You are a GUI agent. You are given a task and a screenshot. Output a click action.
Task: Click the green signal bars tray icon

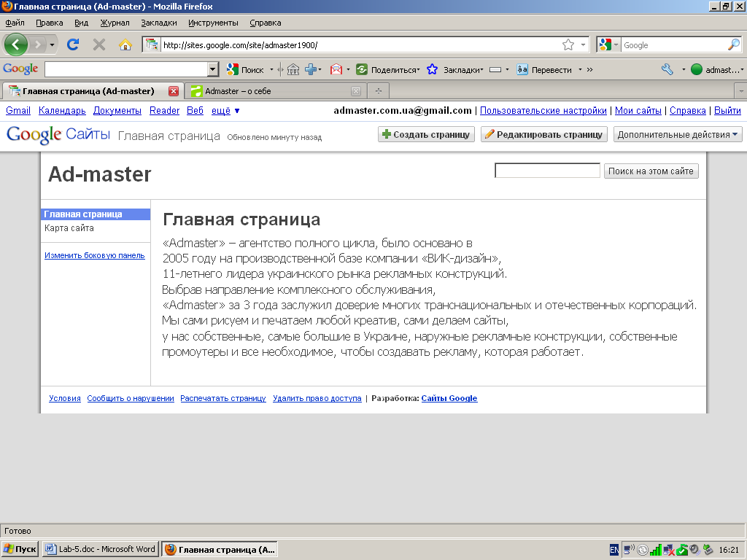pos(656,550)
